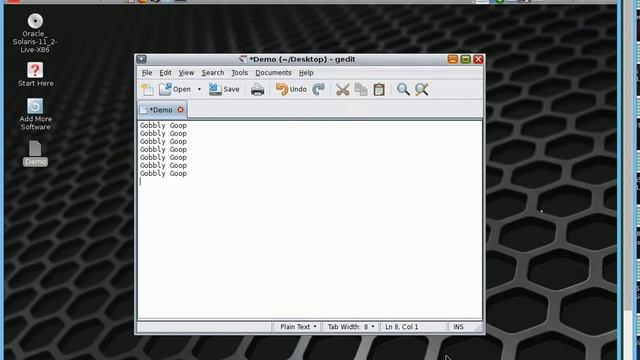The width and height of the screenshot is (640, 360).
Task: Open the Tools menu
Action: point(240,73)
